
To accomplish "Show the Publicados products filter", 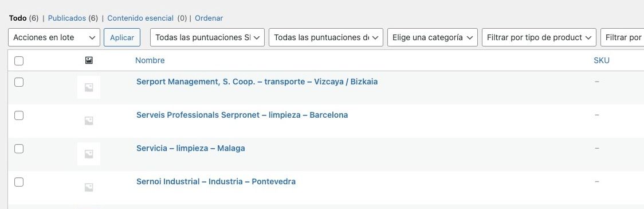I will coord(67,18).
